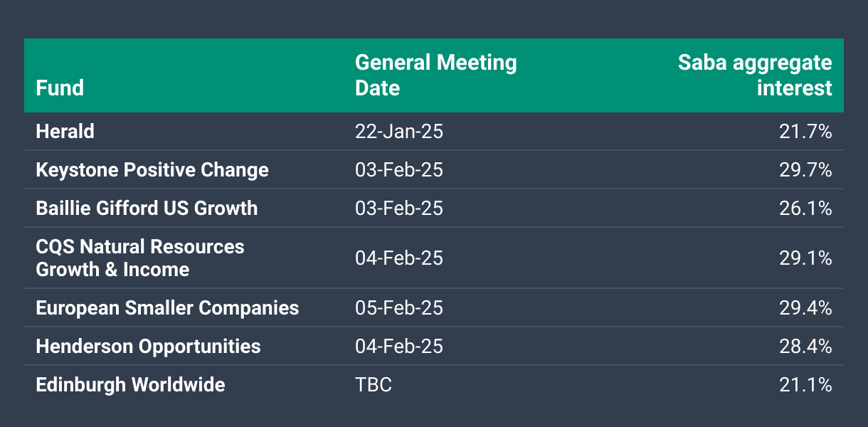Select Edinburgh Worldwide fund name
The width and height of the screenshot is (868, 427).
pyautogui.click(x=130, y=385)
